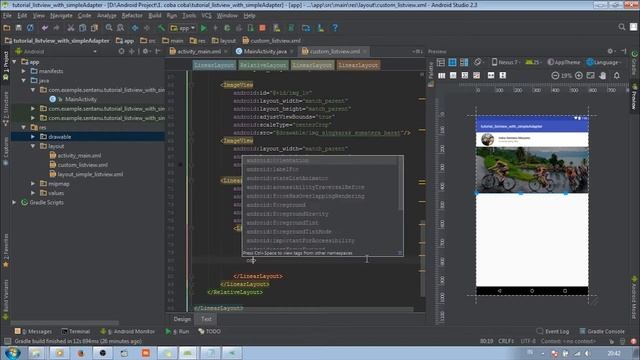Click the Cut scissors icon

click(71, 28)
